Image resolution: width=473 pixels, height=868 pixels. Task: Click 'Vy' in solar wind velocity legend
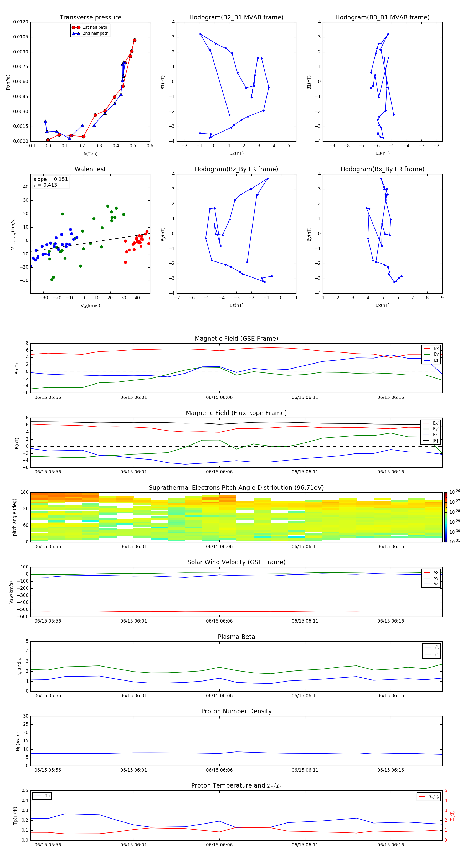[436, 578]
